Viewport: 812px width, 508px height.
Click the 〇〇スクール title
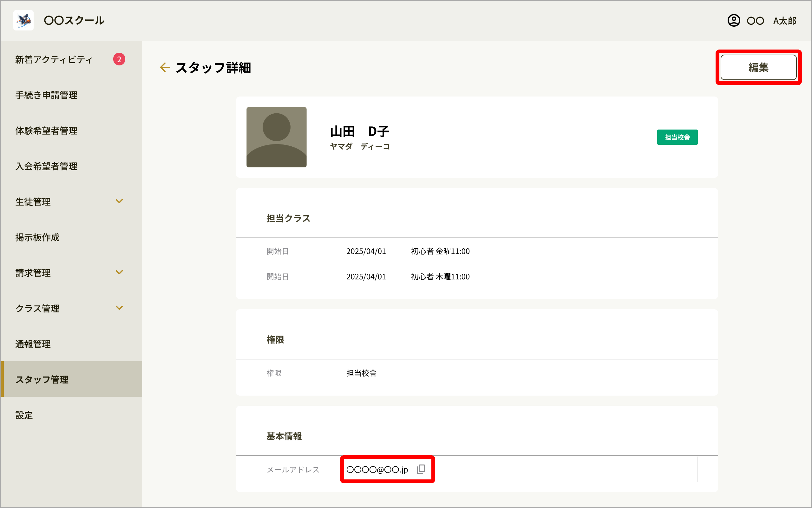[x=74, y=21]
